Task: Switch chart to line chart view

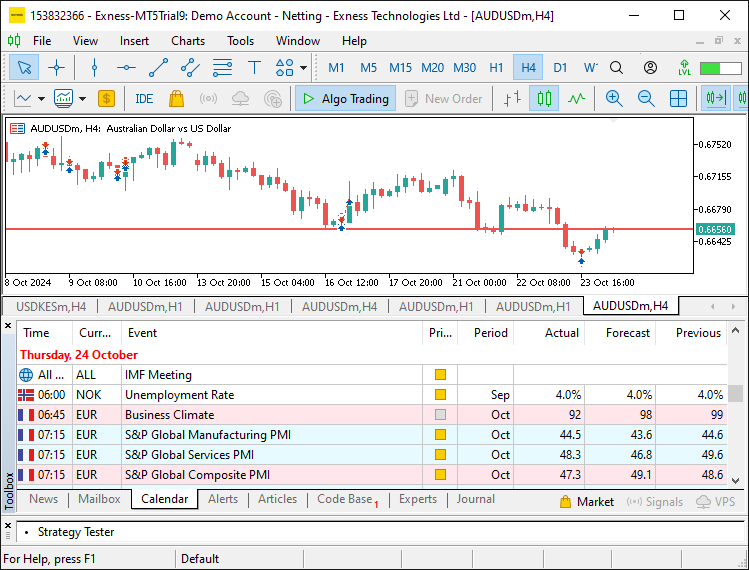Action: coord(576,99)
